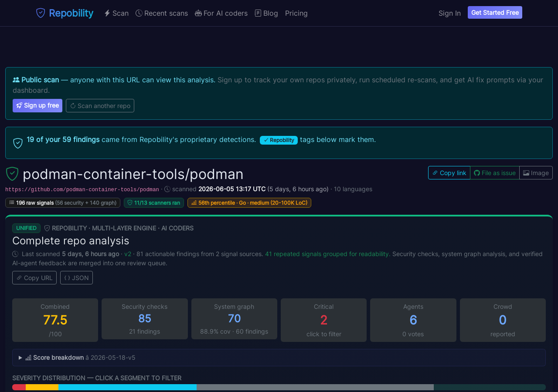
Task: Filter by the gray severity segment
Action: click(315, 387)
